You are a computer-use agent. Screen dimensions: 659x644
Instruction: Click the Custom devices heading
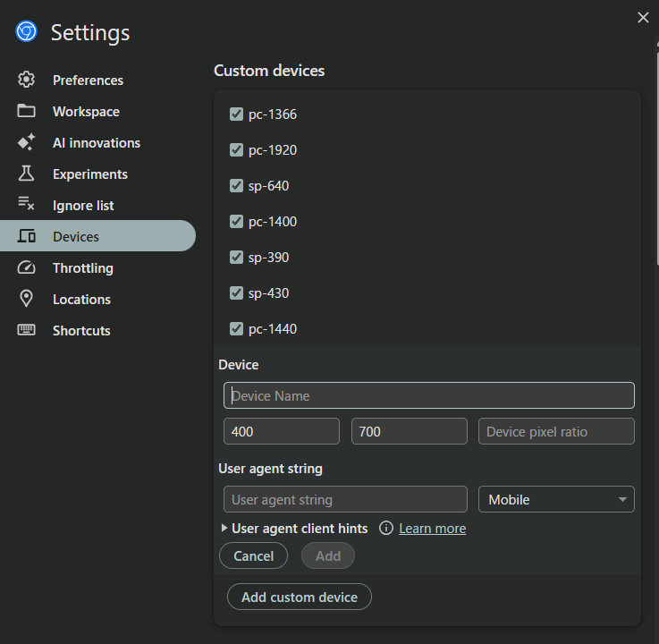tap(269, 71)
